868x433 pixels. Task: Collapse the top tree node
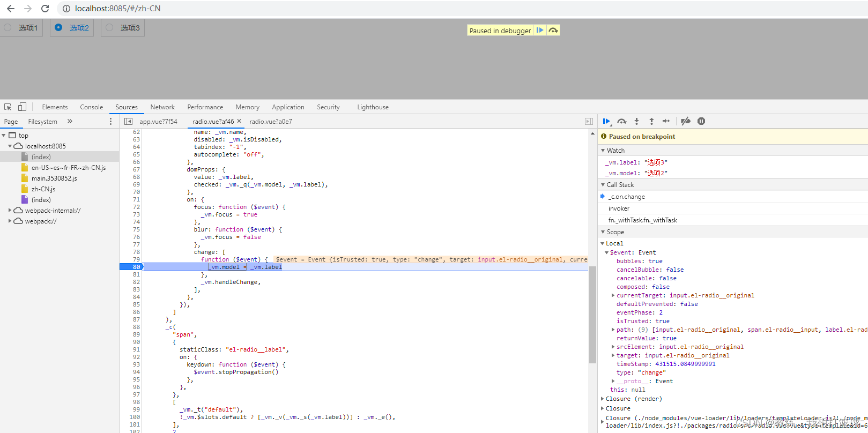[4, 136]
